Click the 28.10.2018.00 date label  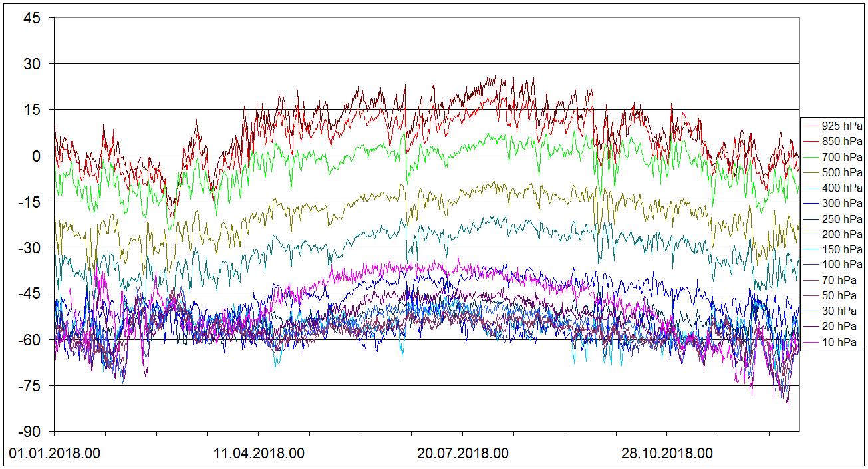click(667, 454)
